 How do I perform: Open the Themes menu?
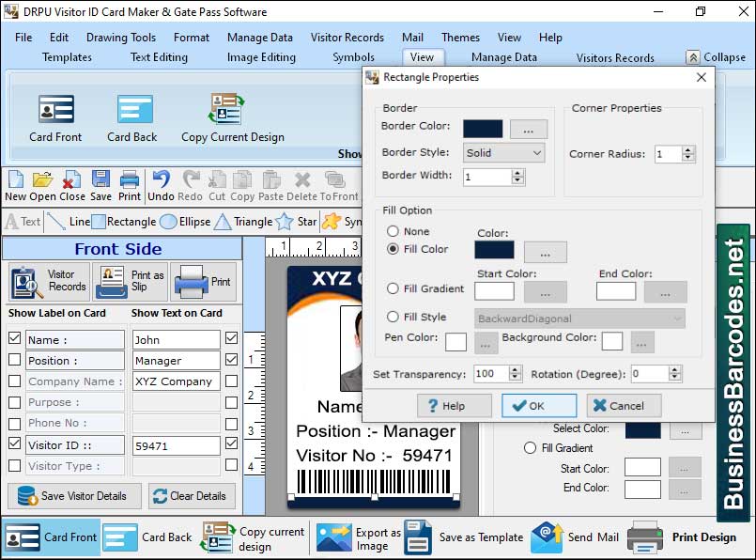460,38
